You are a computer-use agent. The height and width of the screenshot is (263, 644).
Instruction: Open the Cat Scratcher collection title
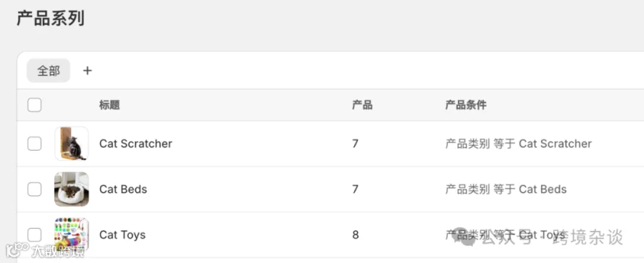[x=135, y=144]
